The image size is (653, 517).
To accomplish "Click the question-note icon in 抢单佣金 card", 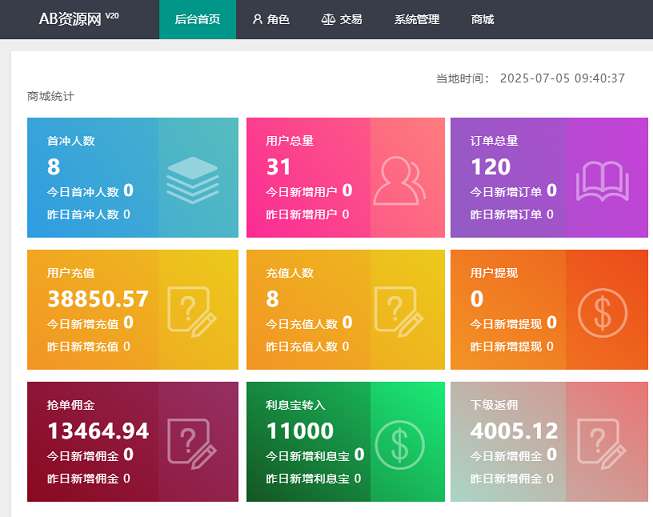I will pyautogui.click(x=192, y=444).
